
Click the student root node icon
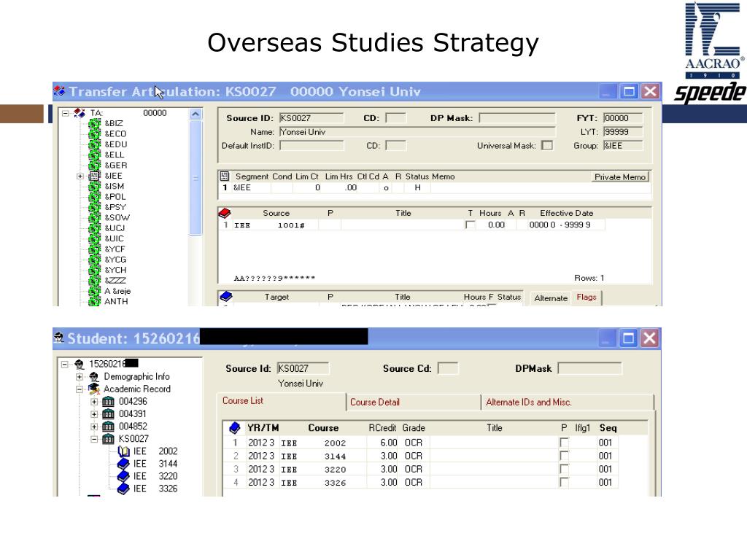79,365
